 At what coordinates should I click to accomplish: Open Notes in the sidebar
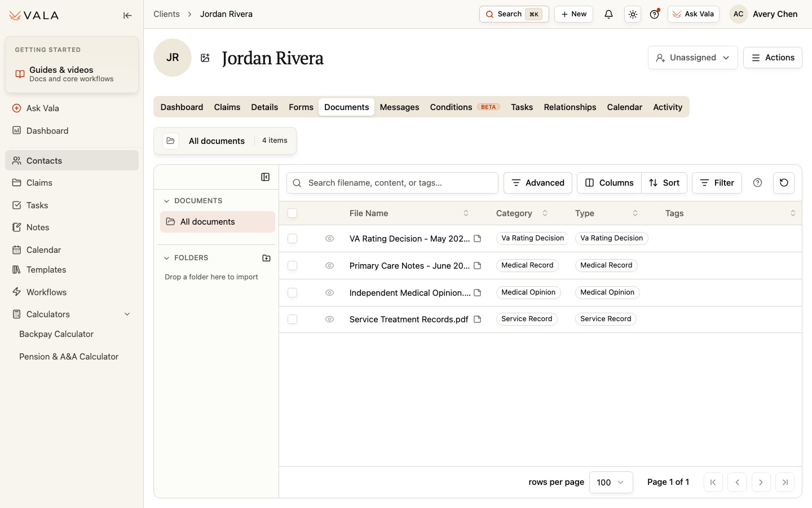click(72, 227)
